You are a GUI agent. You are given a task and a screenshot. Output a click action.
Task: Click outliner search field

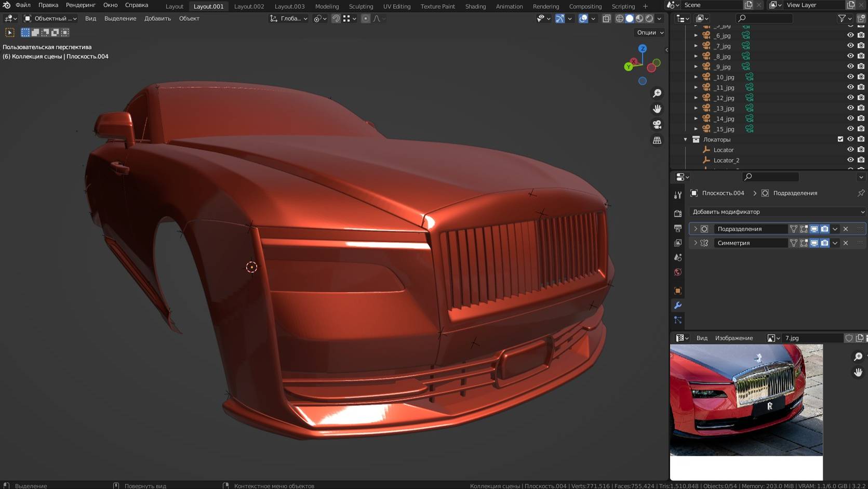coord(765,18)
